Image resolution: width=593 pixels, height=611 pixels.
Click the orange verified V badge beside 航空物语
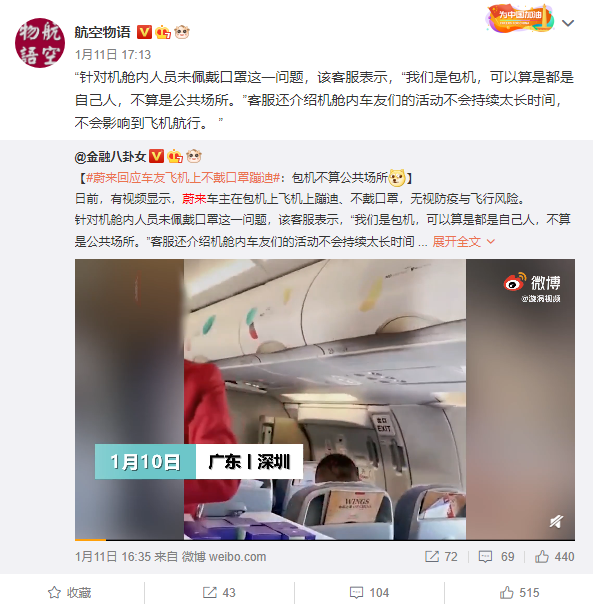(x=144, y=32)
